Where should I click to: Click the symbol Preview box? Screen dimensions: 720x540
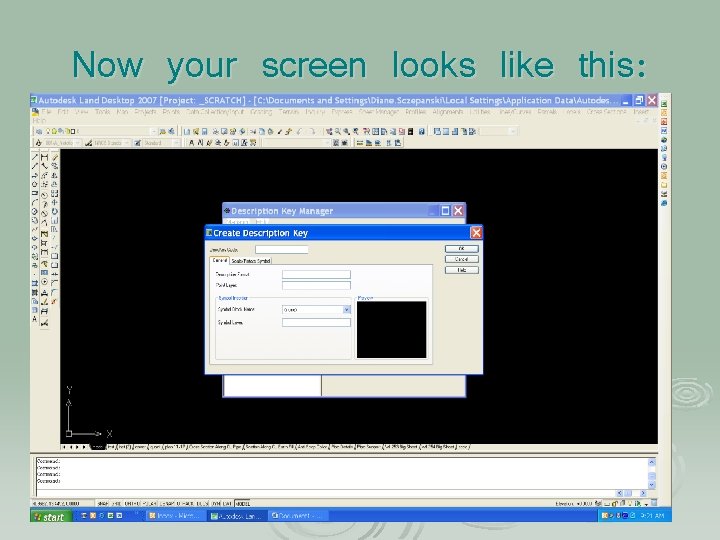tap(391, 330)
